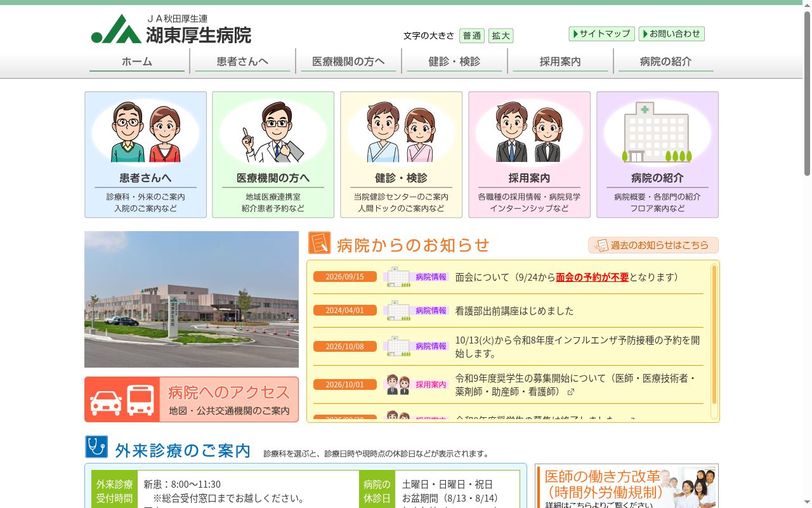Click the bus icon in the access banner

click(140, 401)
